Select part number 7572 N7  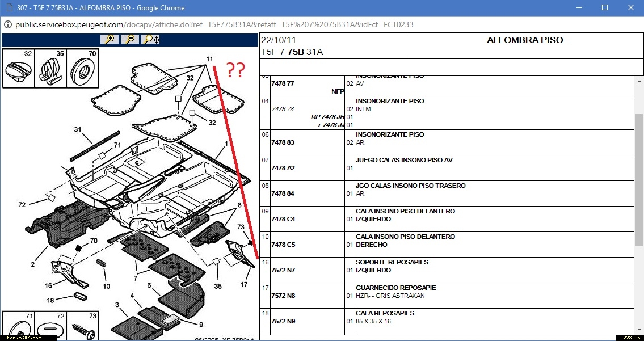tap(283, 270)
